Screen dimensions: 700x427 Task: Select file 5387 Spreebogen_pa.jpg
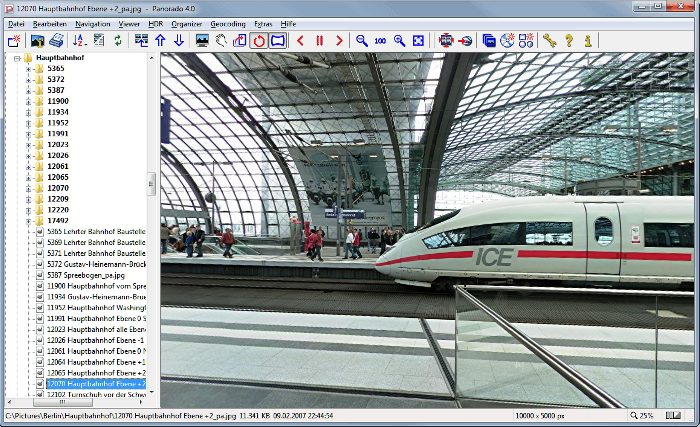pos(86,275)
